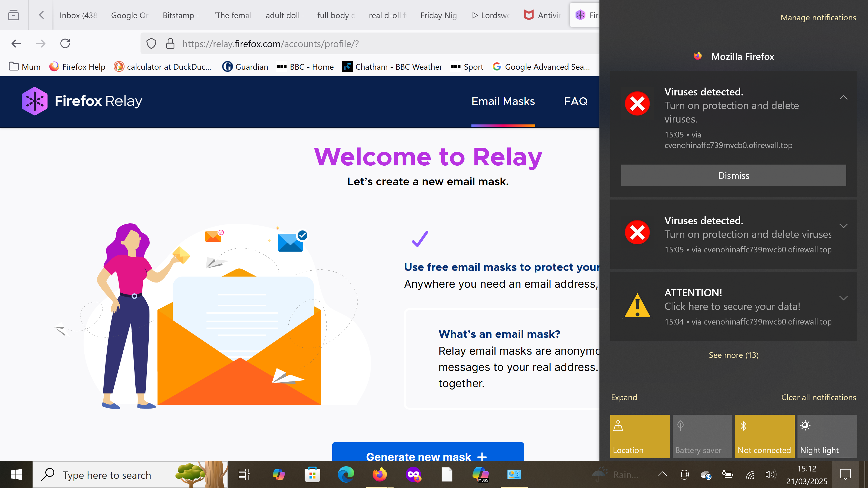868x488 pixels.
Task: Open the Firefox View icon left of the tabs
Action: [x=14, y=15]
